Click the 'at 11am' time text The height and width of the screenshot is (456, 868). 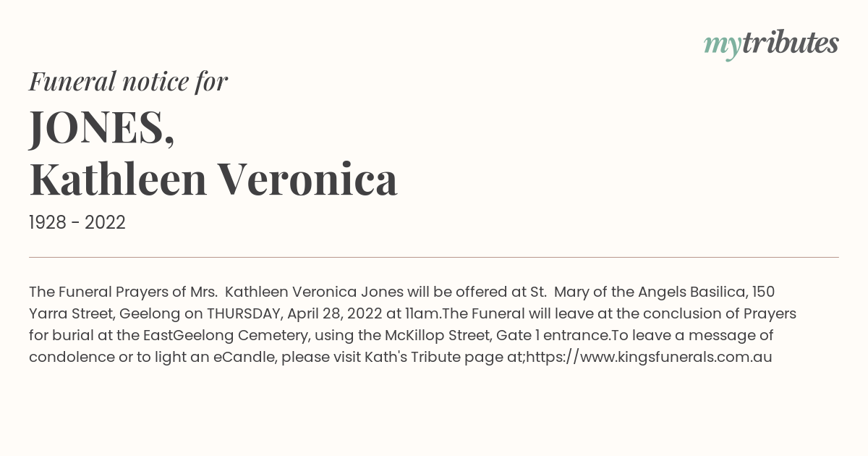pyautogui.click(x=413, y=313)
